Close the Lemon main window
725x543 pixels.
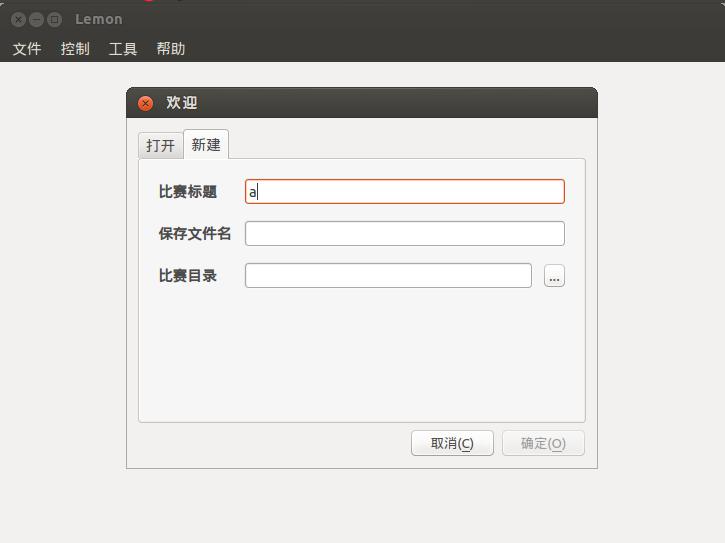(18, 19)
